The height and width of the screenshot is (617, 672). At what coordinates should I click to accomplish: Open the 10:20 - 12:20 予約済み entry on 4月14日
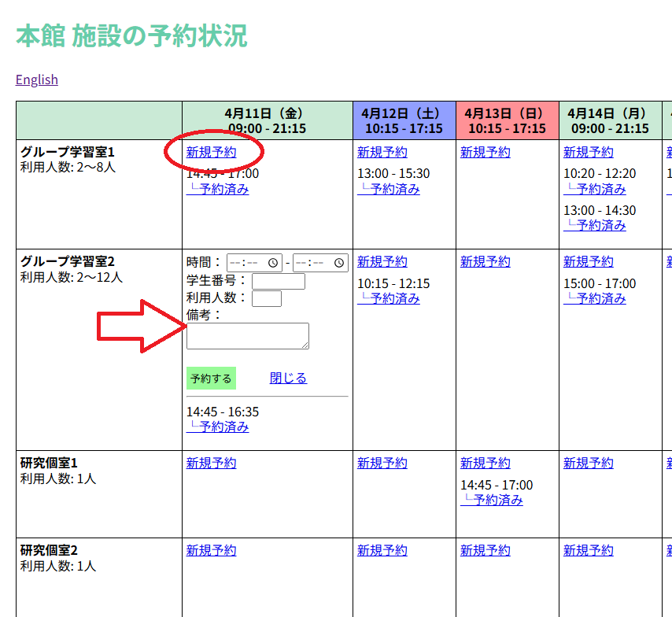click(595, 189)
